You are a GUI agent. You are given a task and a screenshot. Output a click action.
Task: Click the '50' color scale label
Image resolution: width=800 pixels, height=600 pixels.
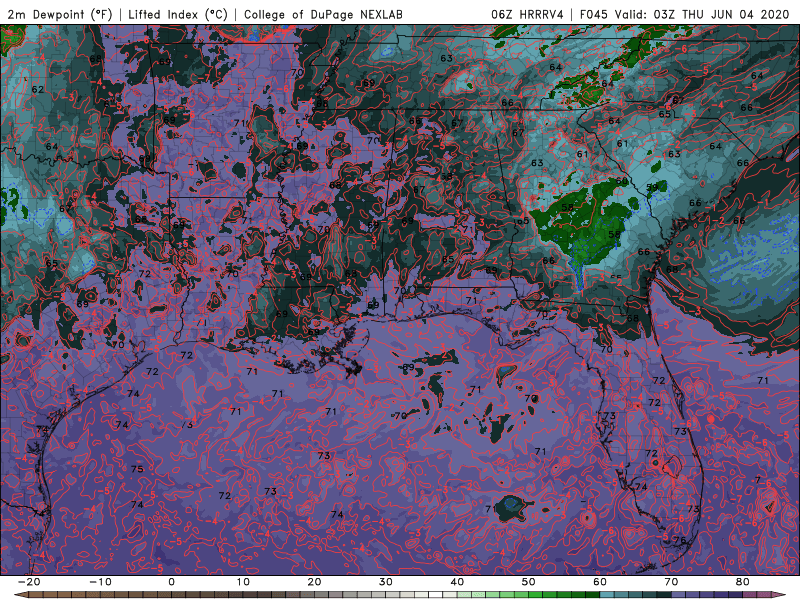[x=529, y=582]
